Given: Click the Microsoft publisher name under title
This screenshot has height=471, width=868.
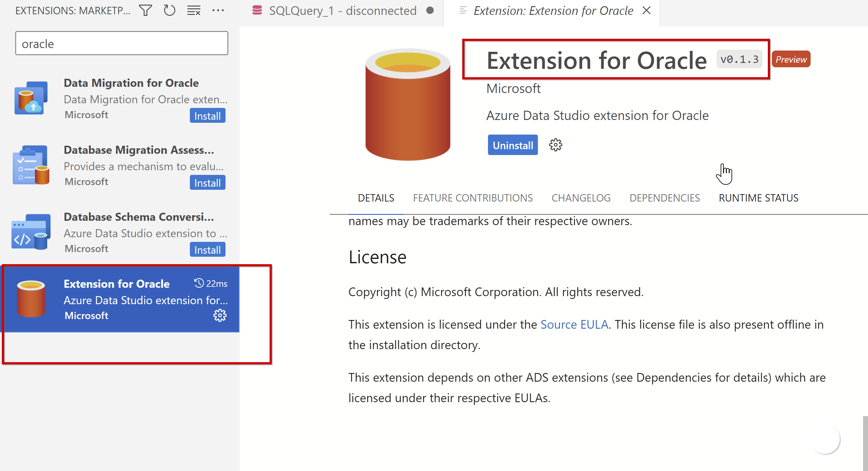Looking at the screenshot, I should point(513,89).
